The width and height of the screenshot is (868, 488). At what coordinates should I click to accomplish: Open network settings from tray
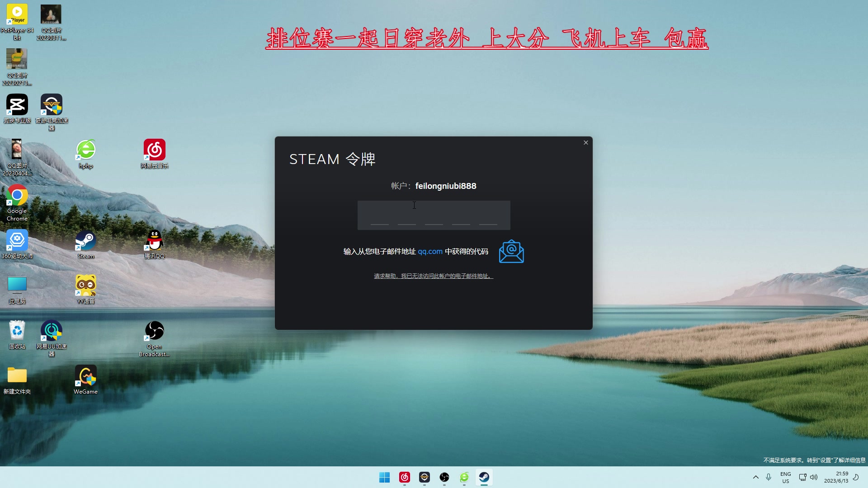(x=802, y=477)
